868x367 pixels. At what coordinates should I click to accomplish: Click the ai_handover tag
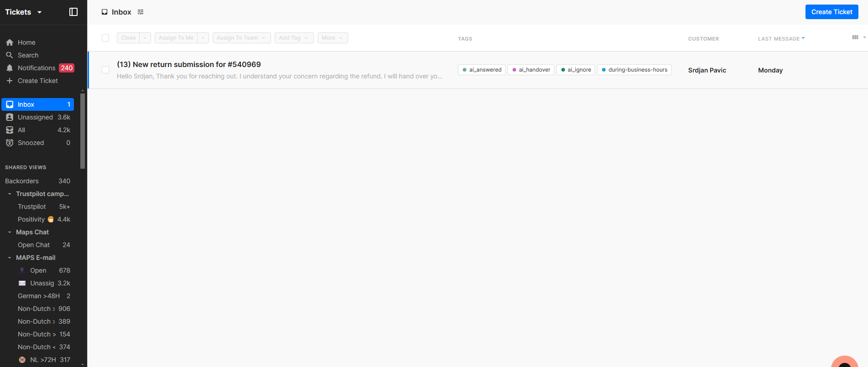pyautogui.click(x=531, y=70)
